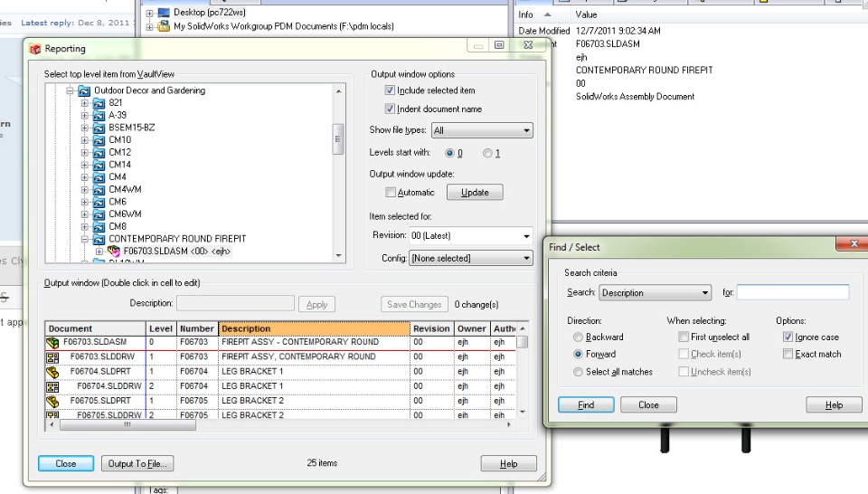Click the Help button in Find / Select dialog
The width and height of the screenshot is (868, 494).
click(834, 404)
